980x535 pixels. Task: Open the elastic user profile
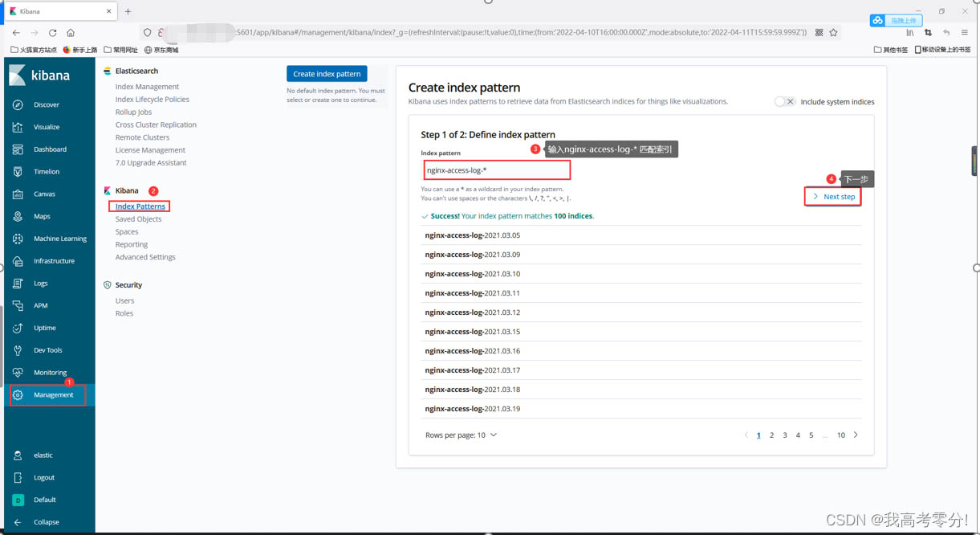point(43,455)
